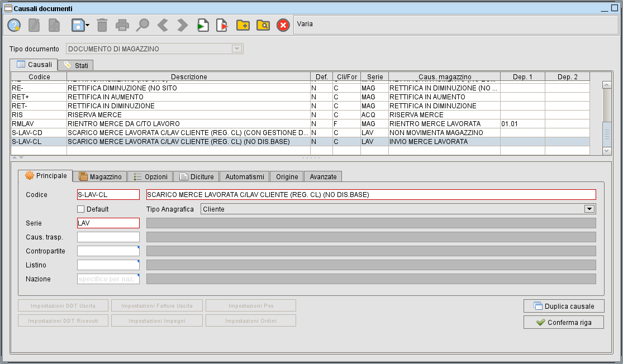The height and width of the screenshot is (364, 623).
Task: Click the help icon with star
Action: point(14,25)
